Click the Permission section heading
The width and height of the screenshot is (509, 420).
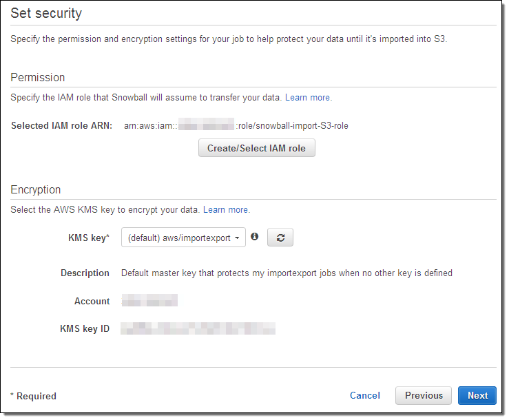[38, 77]
